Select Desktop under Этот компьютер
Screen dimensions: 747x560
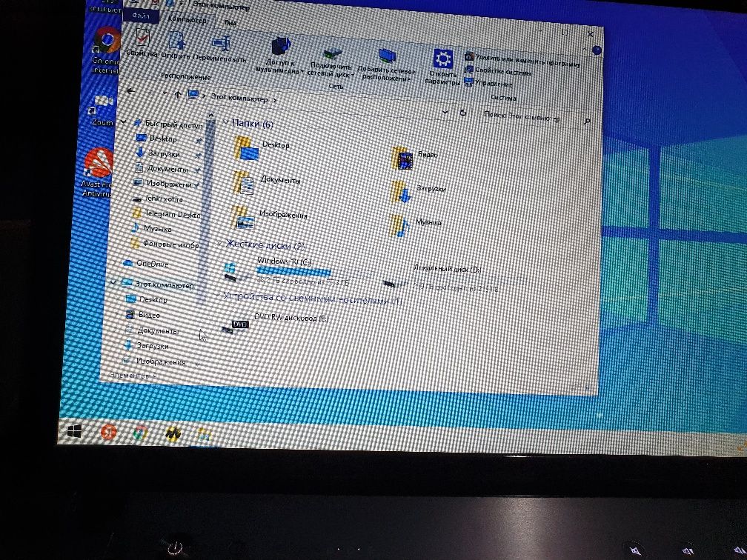(153, 299)
